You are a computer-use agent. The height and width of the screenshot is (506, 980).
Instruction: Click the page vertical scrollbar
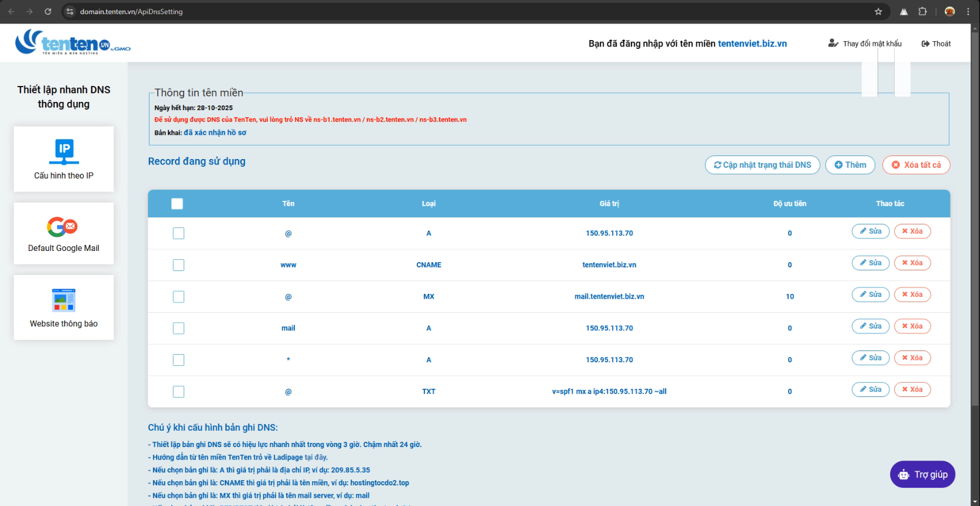coord(976,218)
